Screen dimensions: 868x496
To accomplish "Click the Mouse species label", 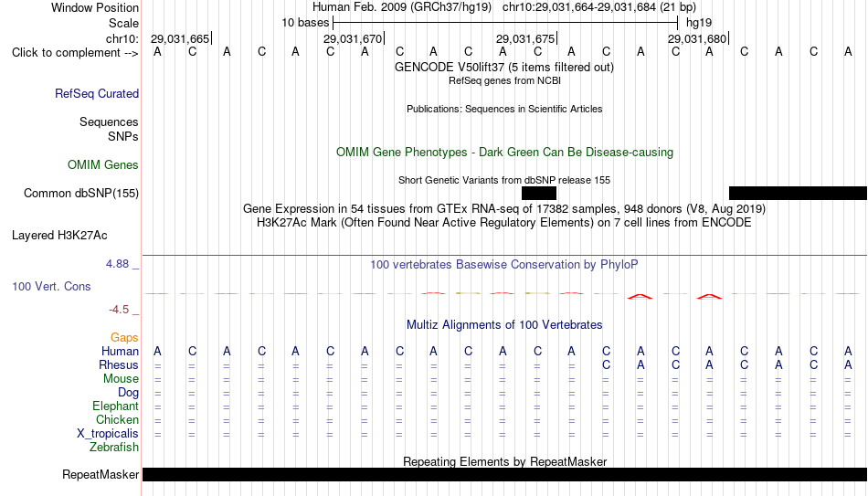I will [x=122, y=379].
